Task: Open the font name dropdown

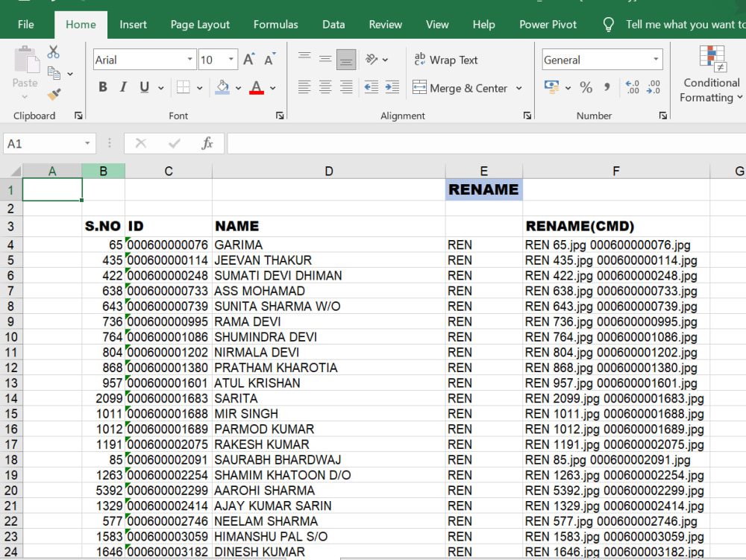Action: pyautogui.click(x=189, y=60)
